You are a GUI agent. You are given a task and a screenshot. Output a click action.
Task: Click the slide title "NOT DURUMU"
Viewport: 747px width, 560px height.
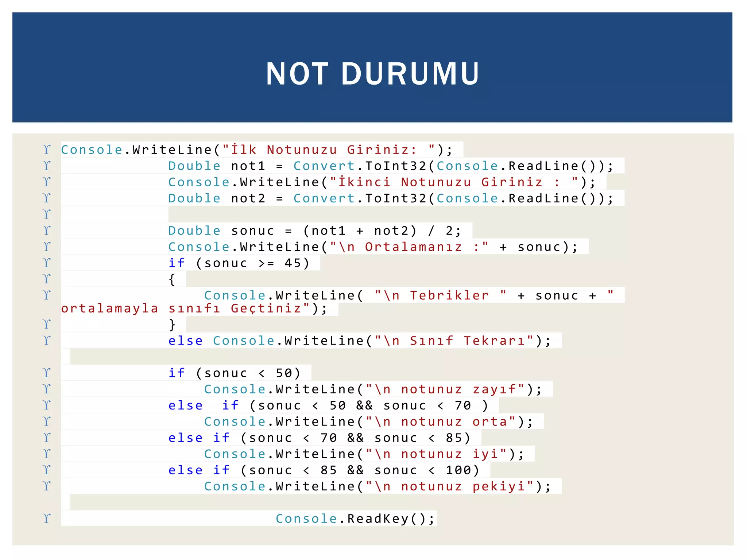[x=372, y=74]
